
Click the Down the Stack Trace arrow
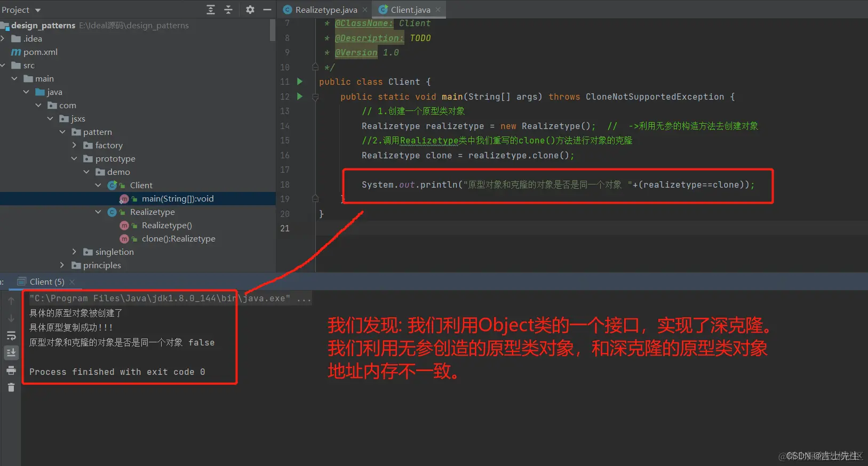[x=11, y=318]
